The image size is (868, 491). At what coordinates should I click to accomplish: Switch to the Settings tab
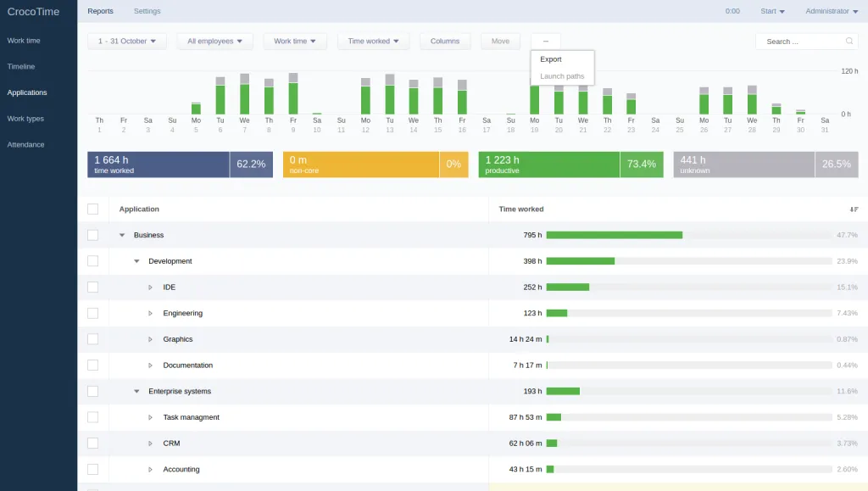click(x=147, y=11)
